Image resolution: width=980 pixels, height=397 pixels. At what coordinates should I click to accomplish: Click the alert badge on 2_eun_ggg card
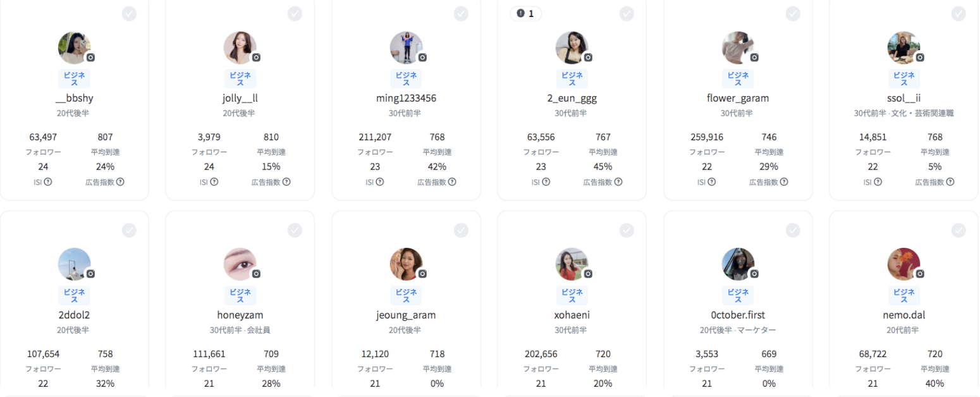(525, 13)
